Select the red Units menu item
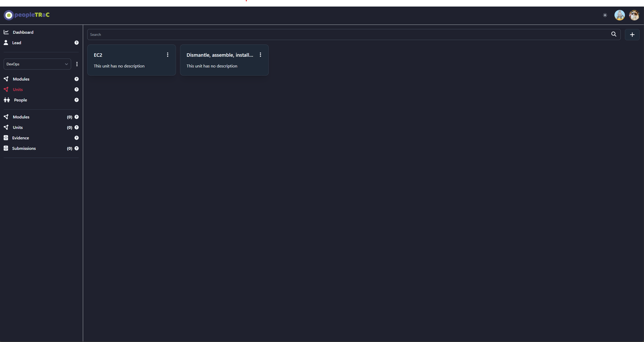The image size is (644, 342). pos(18,89)
